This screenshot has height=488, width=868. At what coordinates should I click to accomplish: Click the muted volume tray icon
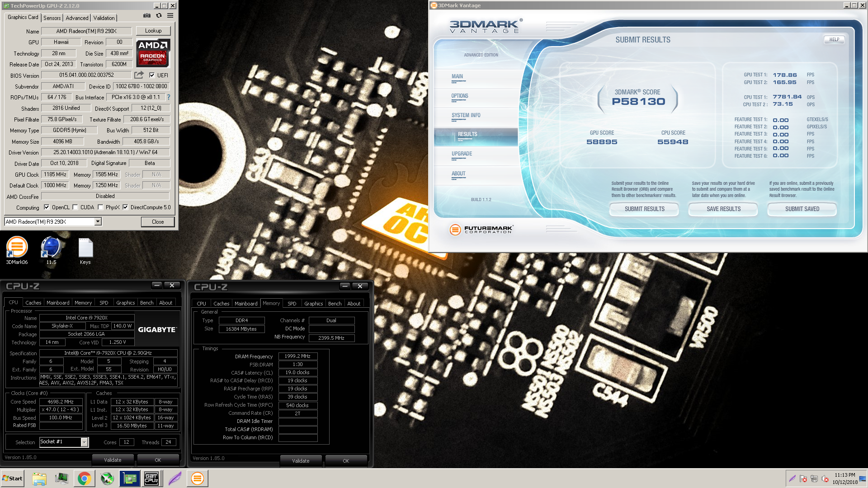825,479
